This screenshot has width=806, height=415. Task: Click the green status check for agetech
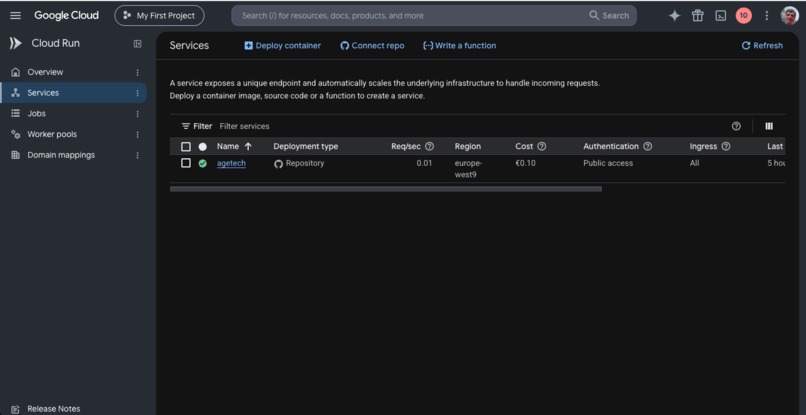tap(203, 164)
